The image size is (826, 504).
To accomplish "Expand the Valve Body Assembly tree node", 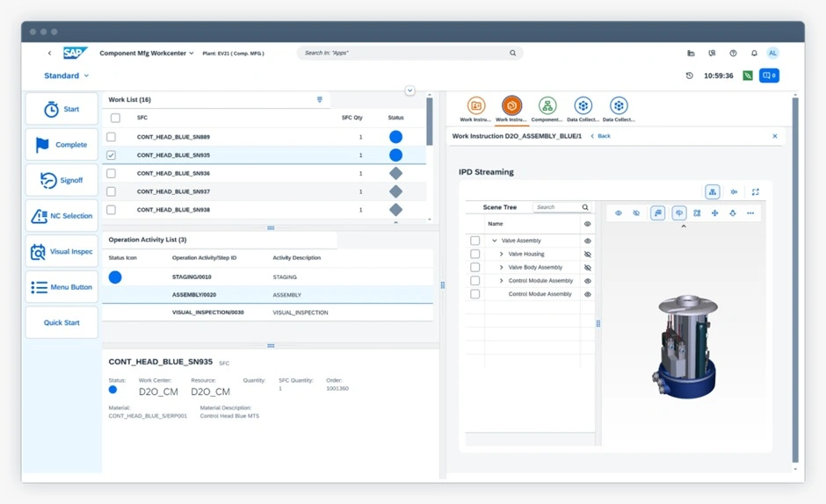I will pyautogui.click(x=502, y=268).
